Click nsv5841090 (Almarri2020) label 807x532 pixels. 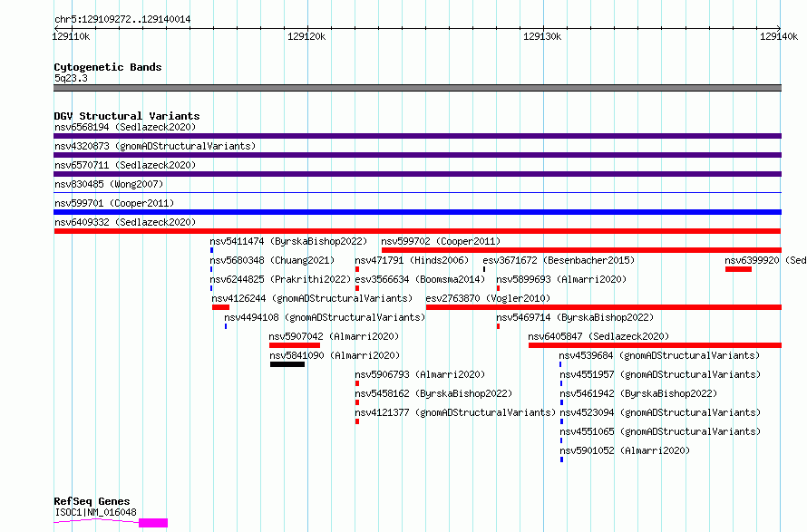pos(335,355)
